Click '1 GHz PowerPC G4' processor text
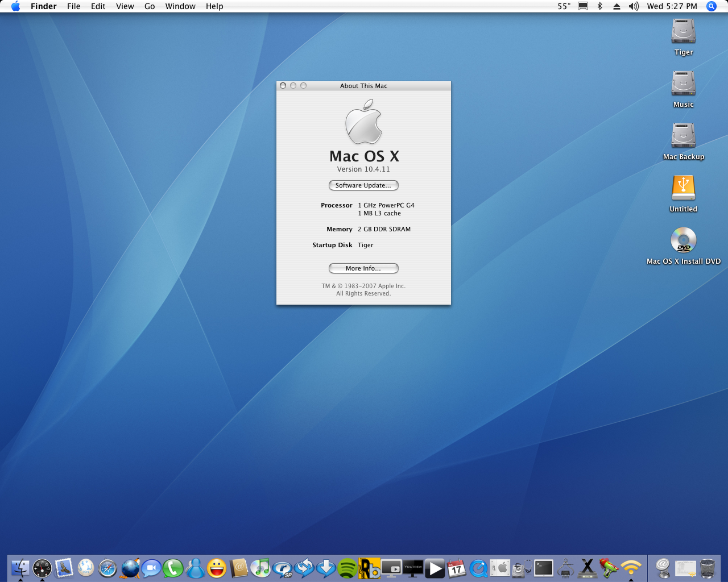The width and height of the screenshot is (728, 582). tap(386, 205)
